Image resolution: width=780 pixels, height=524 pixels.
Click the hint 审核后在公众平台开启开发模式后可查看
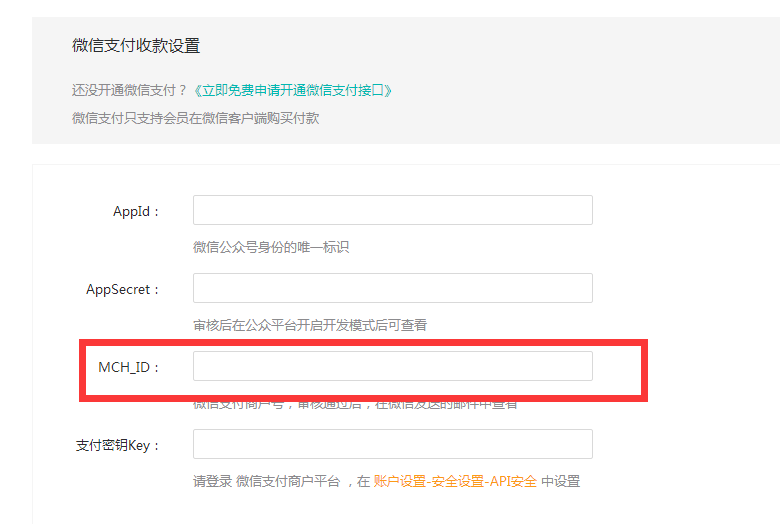[310, 325]
